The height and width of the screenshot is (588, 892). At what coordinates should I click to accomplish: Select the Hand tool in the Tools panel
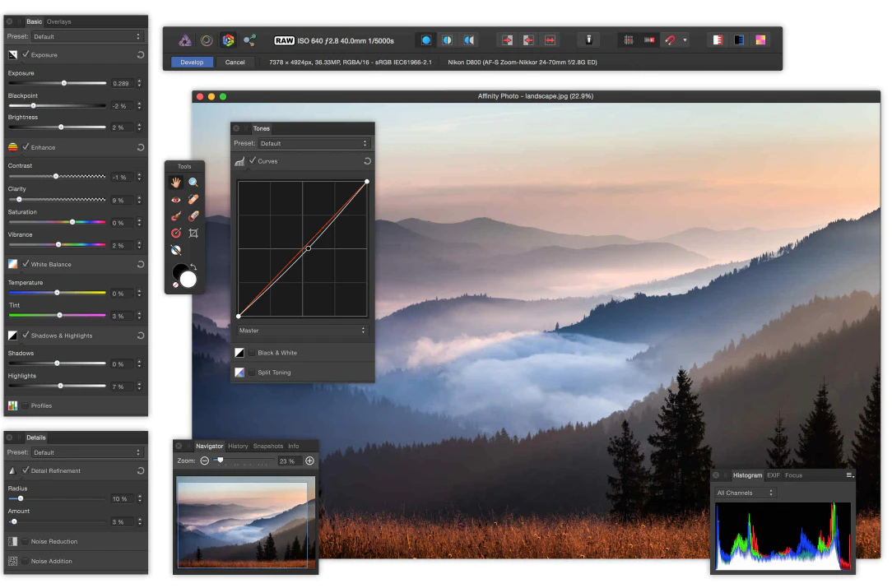click(175, 182)
